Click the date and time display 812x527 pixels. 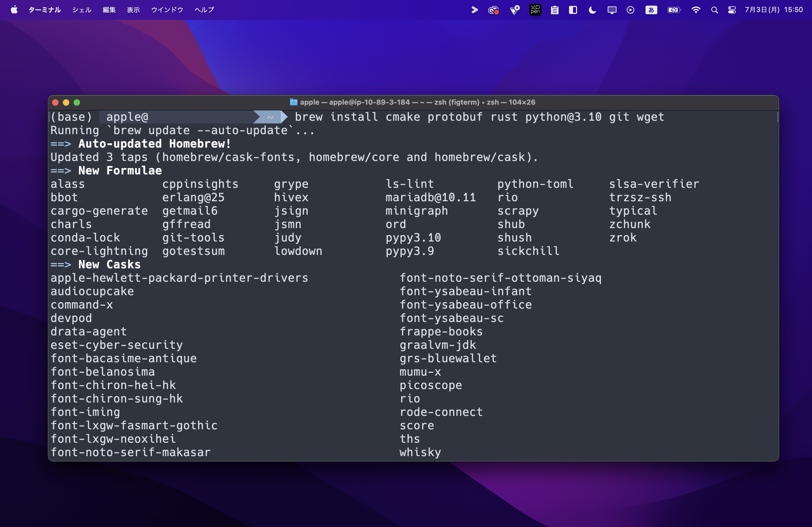click(773, 10)
